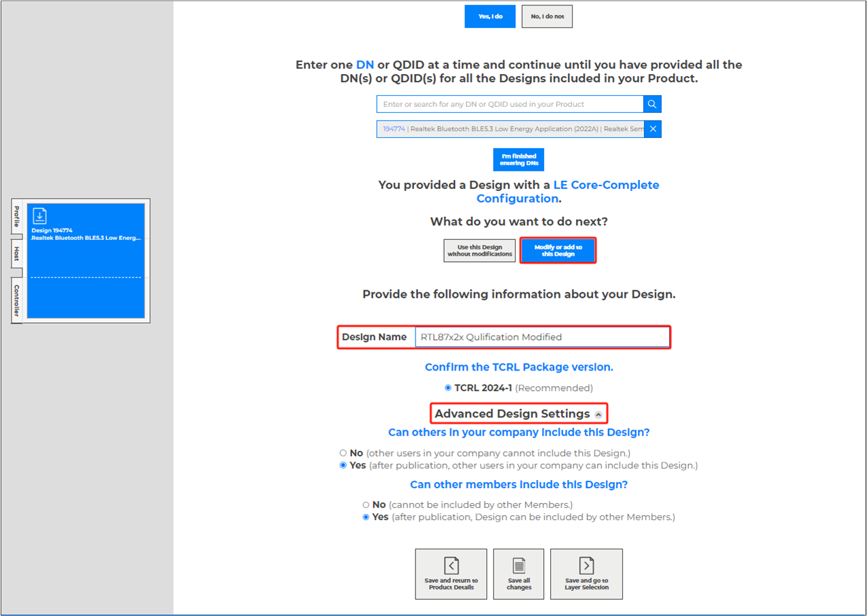Screen dimensions: 867x616
Task: Click Can others in your company include heading
Action: [519, 432]
